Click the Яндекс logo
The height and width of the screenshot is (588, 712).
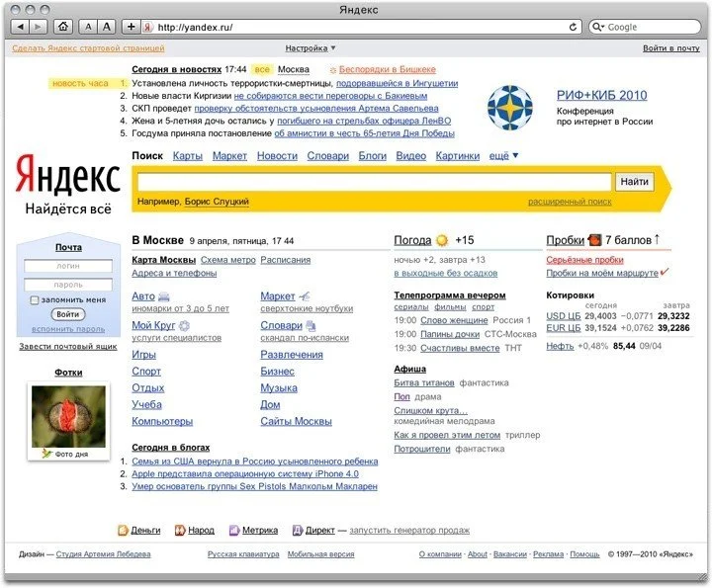67,175
